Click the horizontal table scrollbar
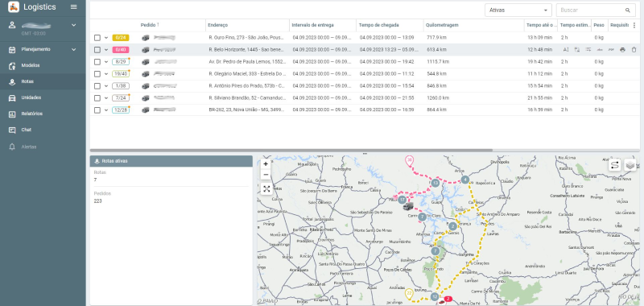 tap(291, 151)
